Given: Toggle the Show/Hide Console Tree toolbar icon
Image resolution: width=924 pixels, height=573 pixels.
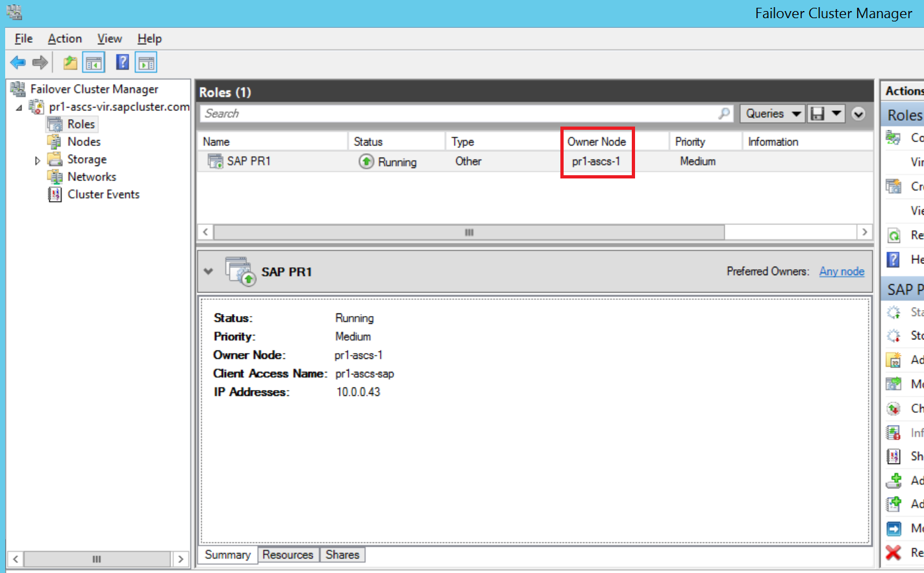Looking at the screenshot, I should click(94, 63).
